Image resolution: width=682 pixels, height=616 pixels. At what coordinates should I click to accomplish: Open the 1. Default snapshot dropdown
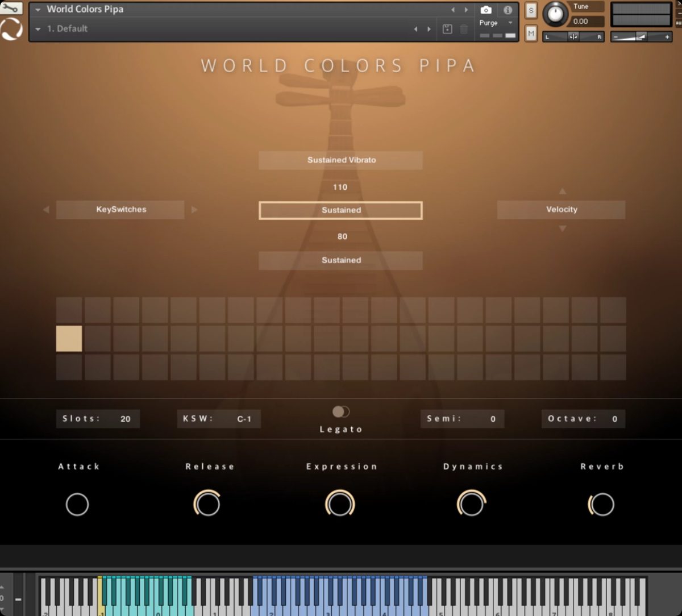(38, 29)
